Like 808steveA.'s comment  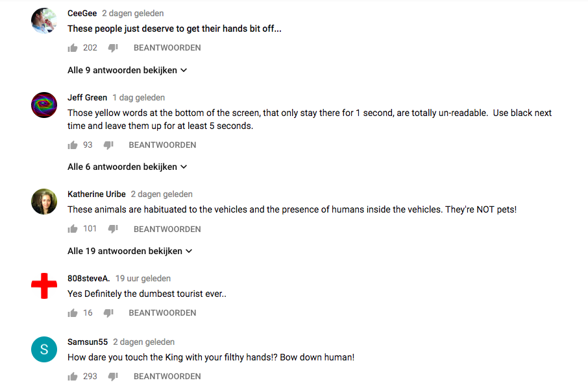tap(73, 313)
